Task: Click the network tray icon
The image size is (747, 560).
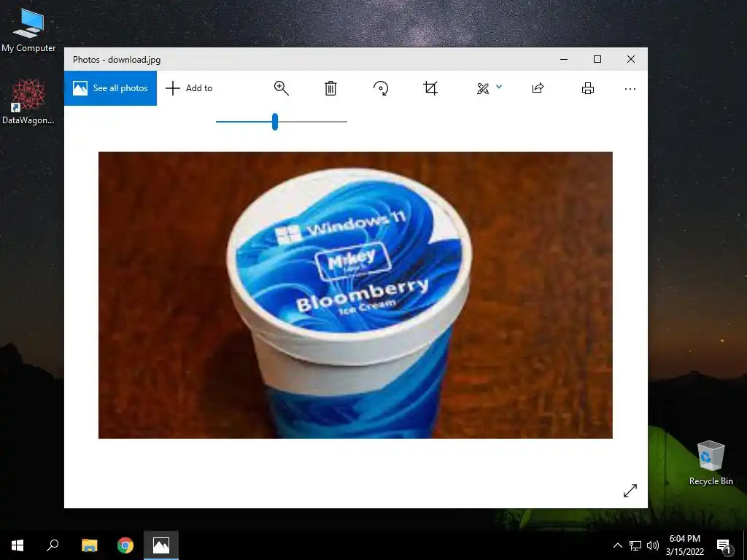Action: tap(635, 545)
